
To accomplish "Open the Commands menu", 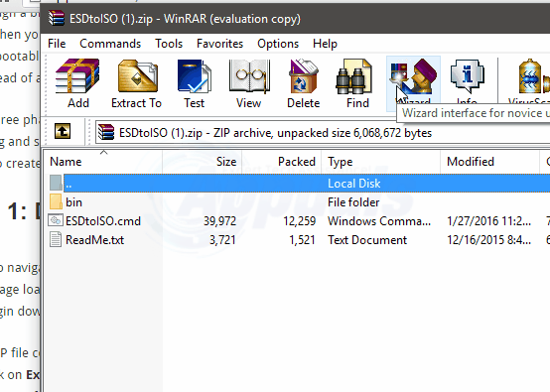I will [110, 44].
